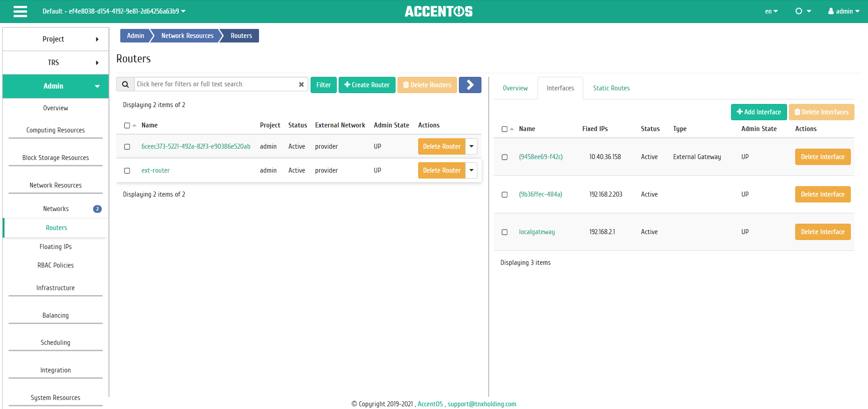Check the ext-router row checkbox
This screenshot has width=868, height=409.
click(x=127, y=171)
